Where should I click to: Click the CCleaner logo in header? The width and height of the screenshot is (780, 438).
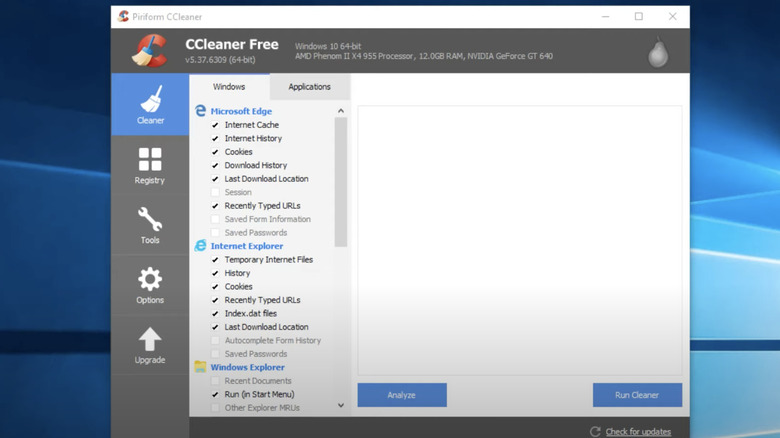(x=150, y=51)
